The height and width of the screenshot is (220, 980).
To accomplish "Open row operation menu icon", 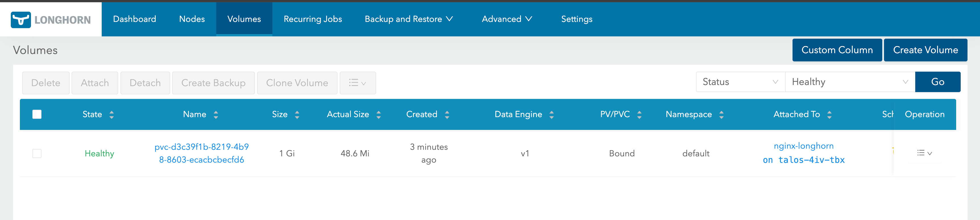I will 924,153.
